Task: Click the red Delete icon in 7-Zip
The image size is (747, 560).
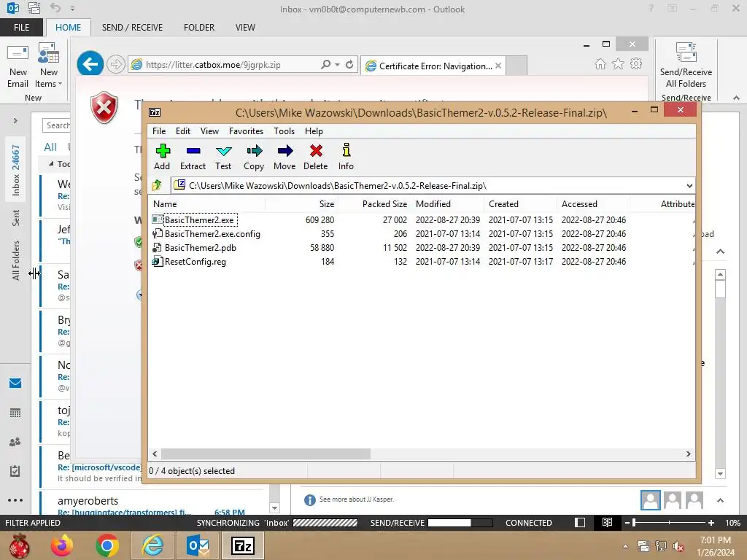Action: [315, 157]
